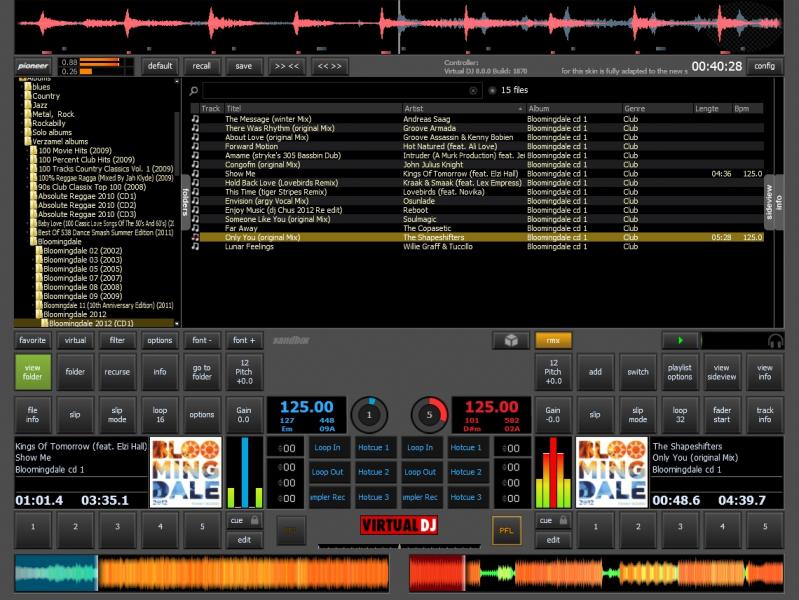799x600 pixels.
Task: Click the left deck cue lock icon
Action: tap(255, 520)
